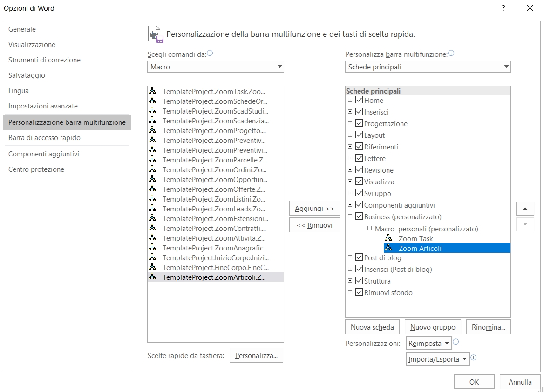Click the info icon next to Reimposta
The image size is (544, 392).
(x=456, y=342)
